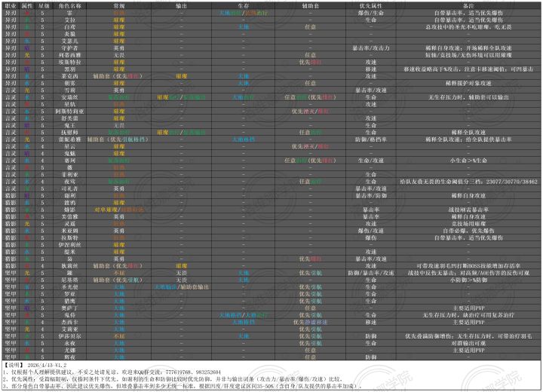Select the 常规 column header
Image resolution: width=543 pixels, height=392 pixels.
pos(119,6)
